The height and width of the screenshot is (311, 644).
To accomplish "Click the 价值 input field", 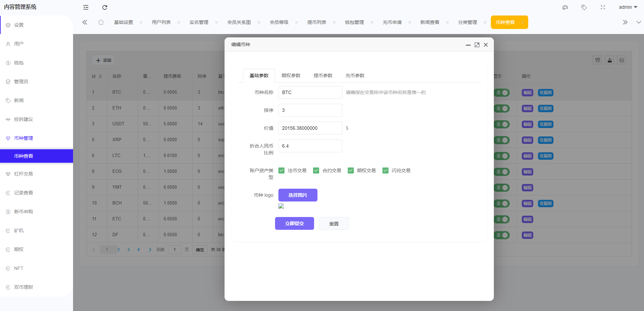I will pos(310,128).
